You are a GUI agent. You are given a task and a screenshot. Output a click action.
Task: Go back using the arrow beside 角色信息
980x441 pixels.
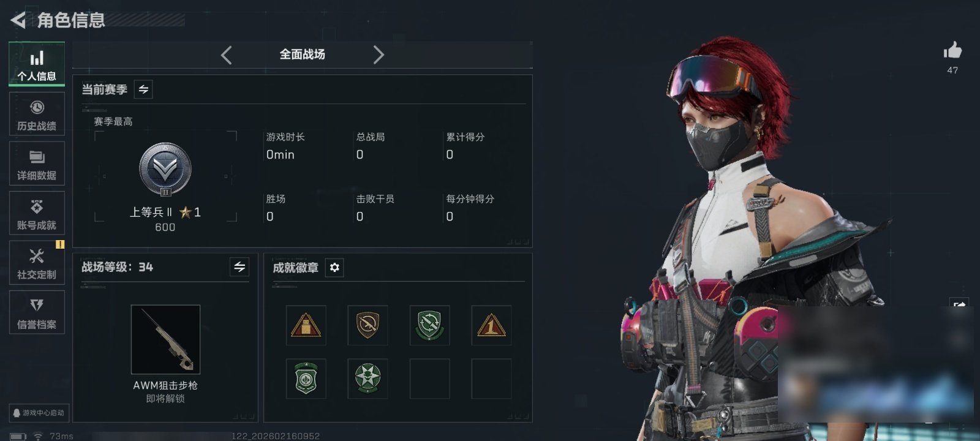(x=18, y=20)
